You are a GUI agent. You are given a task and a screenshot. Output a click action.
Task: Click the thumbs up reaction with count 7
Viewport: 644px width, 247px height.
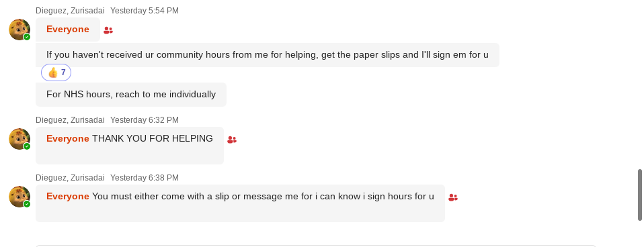[x=56, y=72]
